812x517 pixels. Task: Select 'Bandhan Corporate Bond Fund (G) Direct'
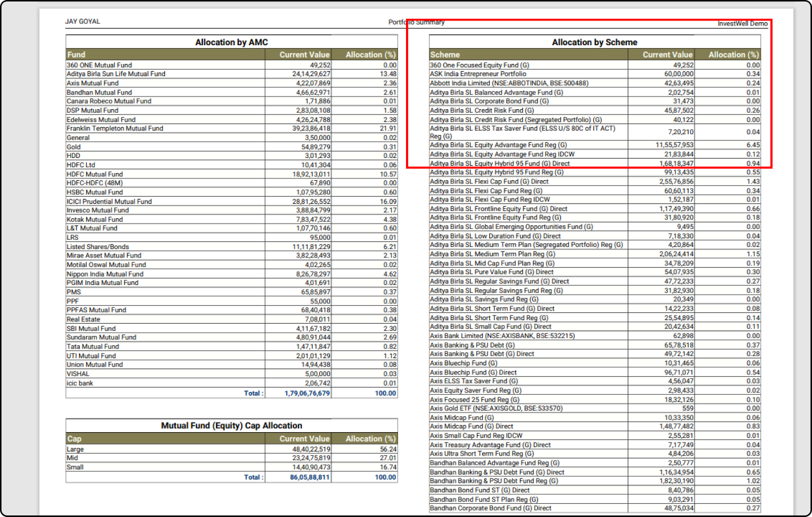pyautogui.click(x=595, y=508)
